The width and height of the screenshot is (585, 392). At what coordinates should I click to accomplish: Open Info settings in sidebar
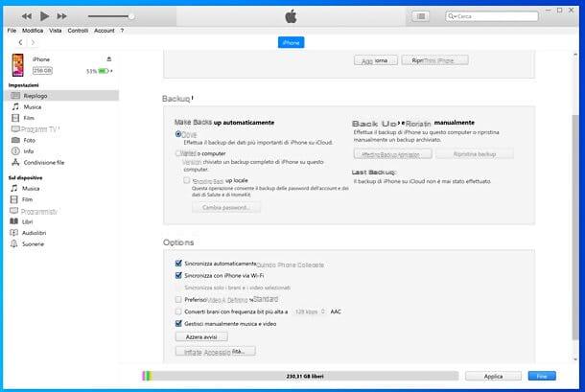pos(29,151)
